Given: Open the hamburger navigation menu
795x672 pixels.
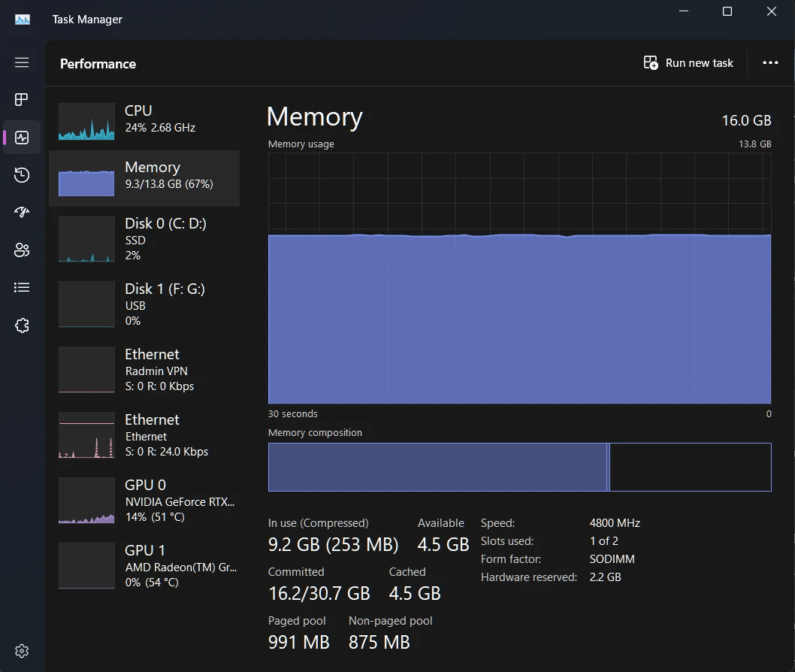Looking at the screenshot, I should coord(22,62).
